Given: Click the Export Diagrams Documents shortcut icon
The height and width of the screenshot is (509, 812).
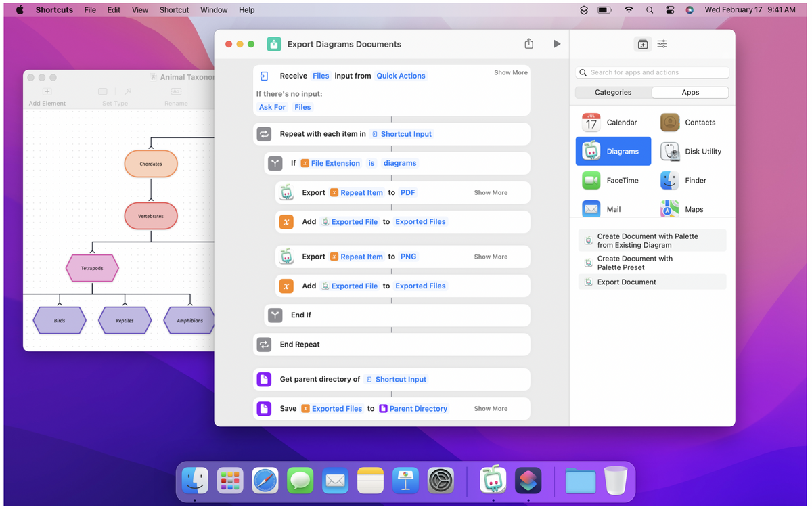Looking at the screenshot, I should point(274,44).
